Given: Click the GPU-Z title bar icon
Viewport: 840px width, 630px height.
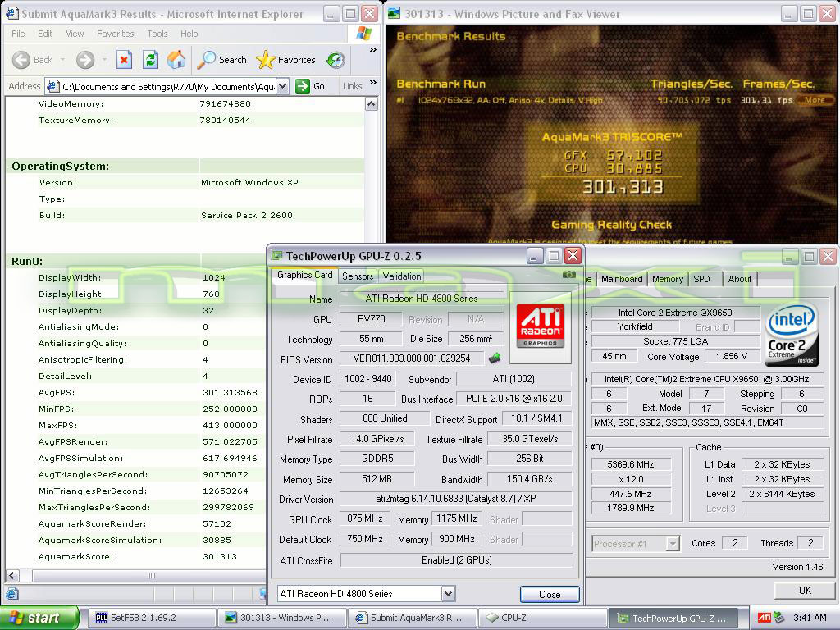Looking at the screenshot, I should click(x=276, y=256).
